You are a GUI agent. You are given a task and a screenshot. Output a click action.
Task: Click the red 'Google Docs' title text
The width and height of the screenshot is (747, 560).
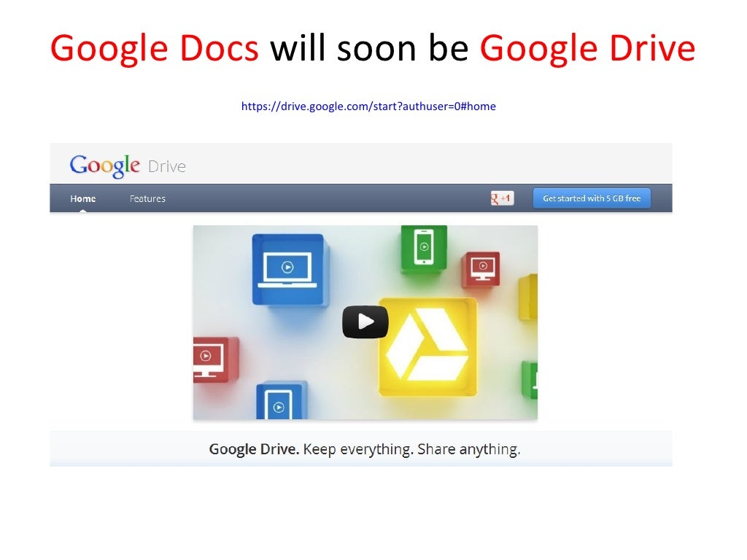pos(155,49)
